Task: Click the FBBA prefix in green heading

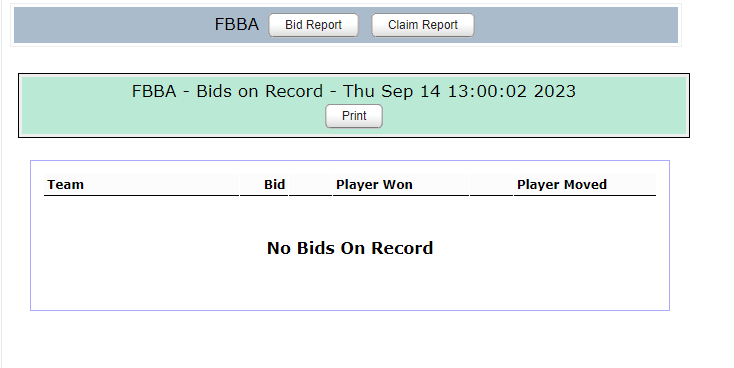Action: [x=154, y=91]
